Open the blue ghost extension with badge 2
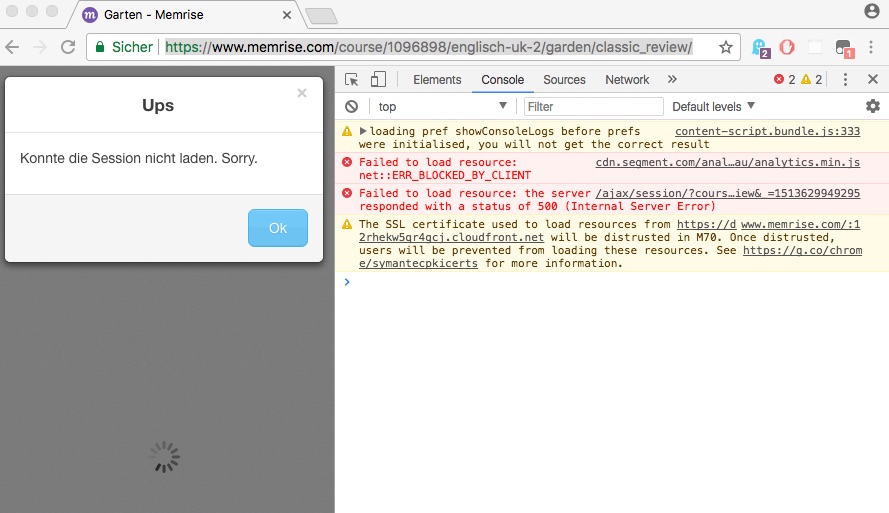 [760, 48]
